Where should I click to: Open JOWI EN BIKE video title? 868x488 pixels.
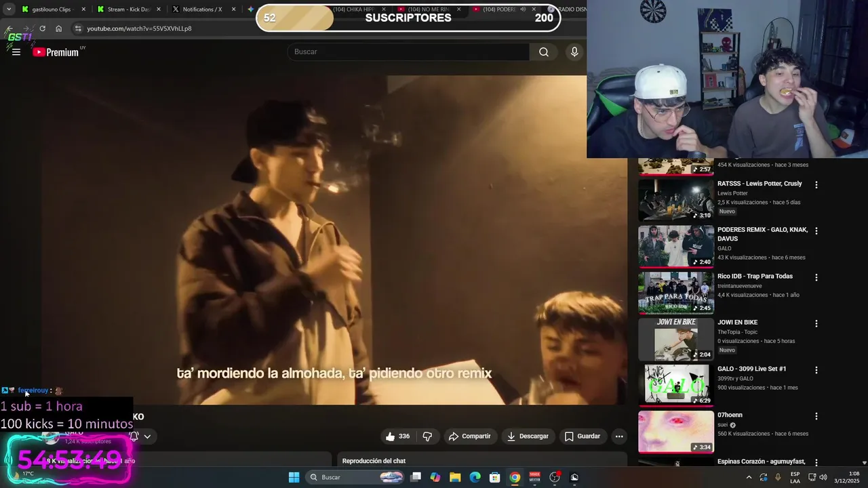pyautogui.click(x=738, y=323)
